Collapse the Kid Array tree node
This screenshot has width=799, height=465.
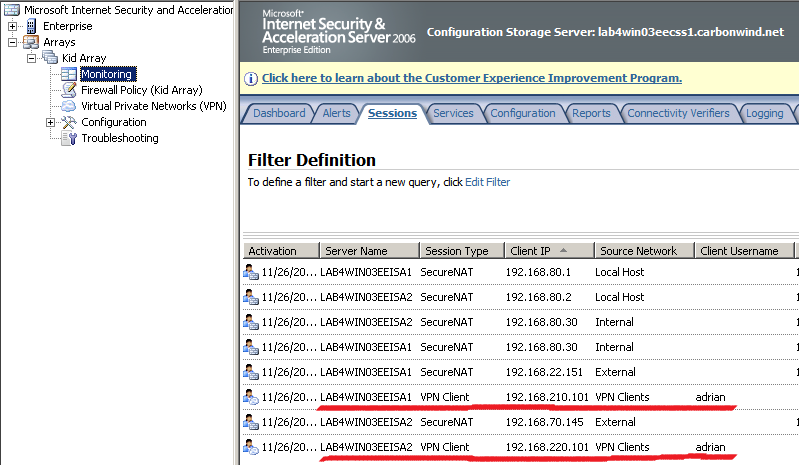pos(32,58)
